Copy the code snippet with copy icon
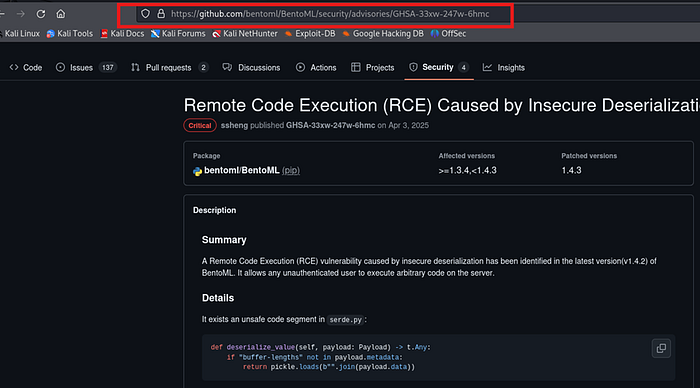The height and width of the screenshot is (388, 700). click(x=661, y=348)
